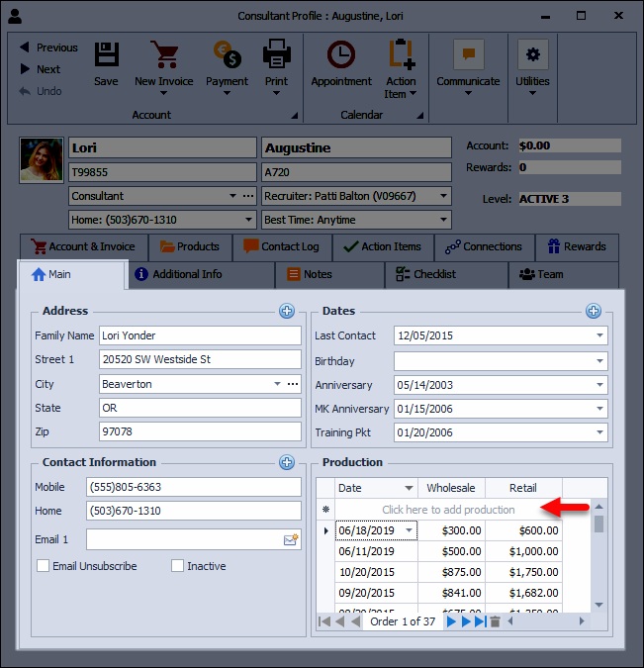Image resolution: width=644 pixels, height=668 pixels.
Task: Click the production list vertical scrollbar thumb
Action: (598, 524)
